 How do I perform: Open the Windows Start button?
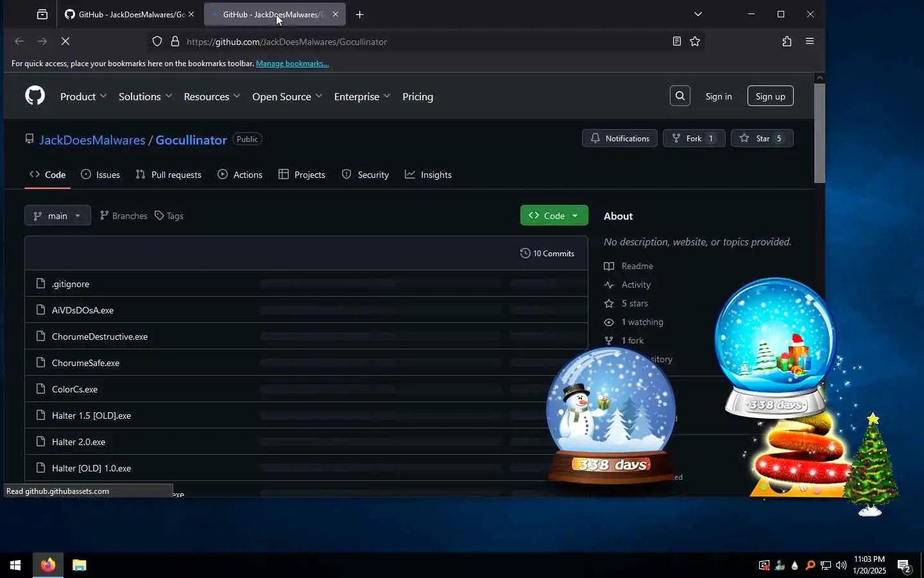15,565
